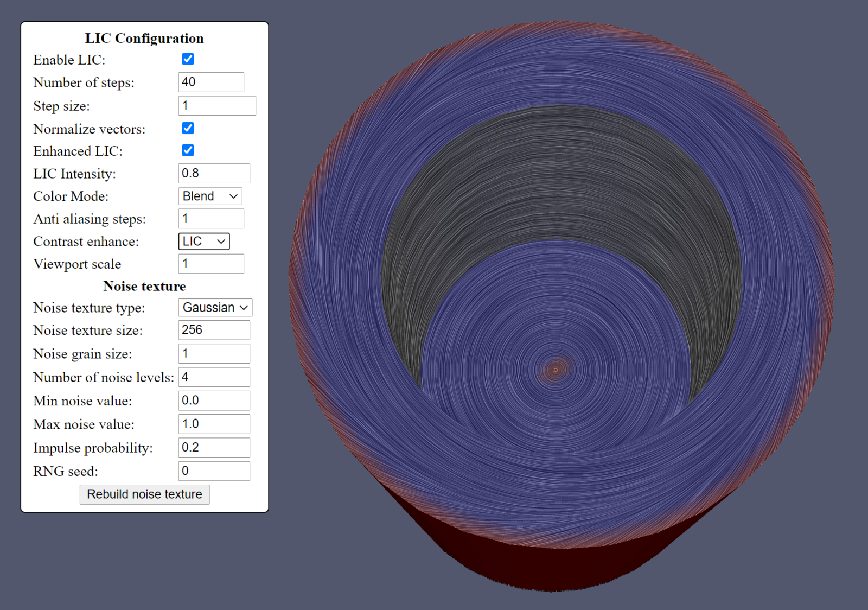Focus the Noise texture size field

214,330
